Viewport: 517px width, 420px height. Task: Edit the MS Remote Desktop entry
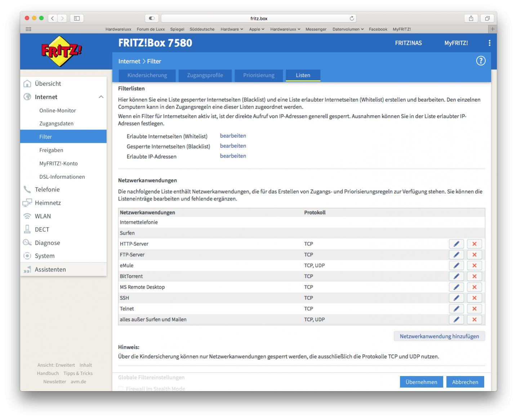(456, 287)
